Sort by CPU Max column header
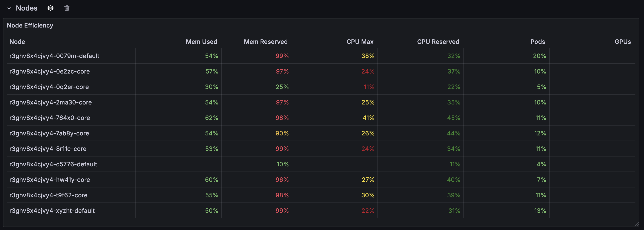 pos(360,41)
